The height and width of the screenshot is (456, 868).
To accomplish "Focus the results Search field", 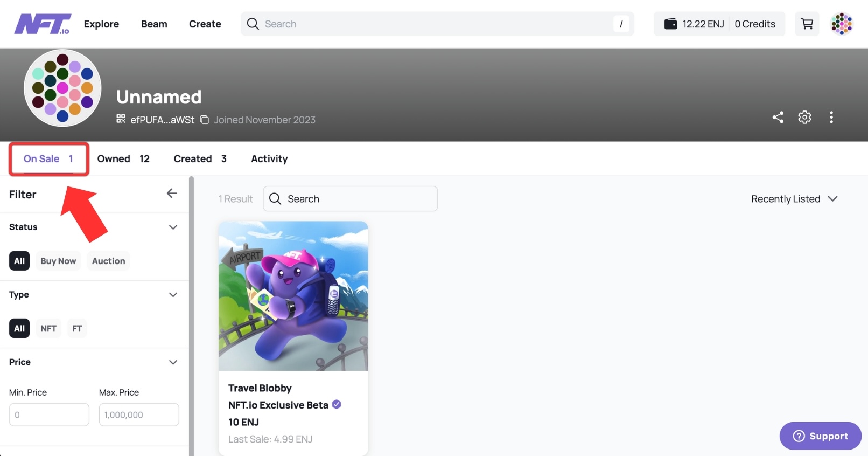I will coord(350,199).
